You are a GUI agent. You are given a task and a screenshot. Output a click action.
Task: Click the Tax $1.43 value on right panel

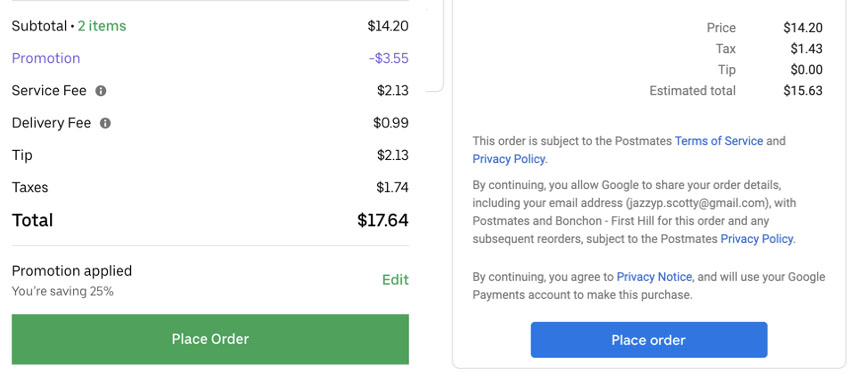pos(807,49)
